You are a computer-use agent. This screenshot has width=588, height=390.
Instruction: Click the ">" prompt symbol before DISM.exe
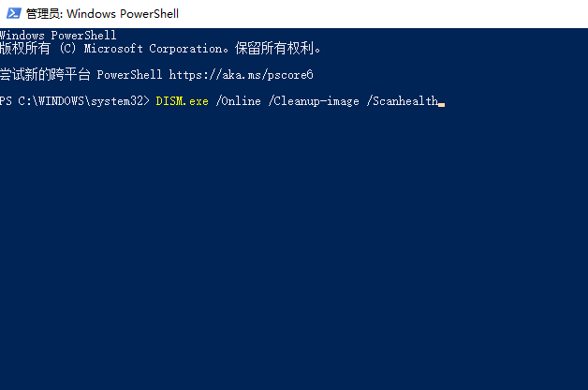(x=147, y=101)
